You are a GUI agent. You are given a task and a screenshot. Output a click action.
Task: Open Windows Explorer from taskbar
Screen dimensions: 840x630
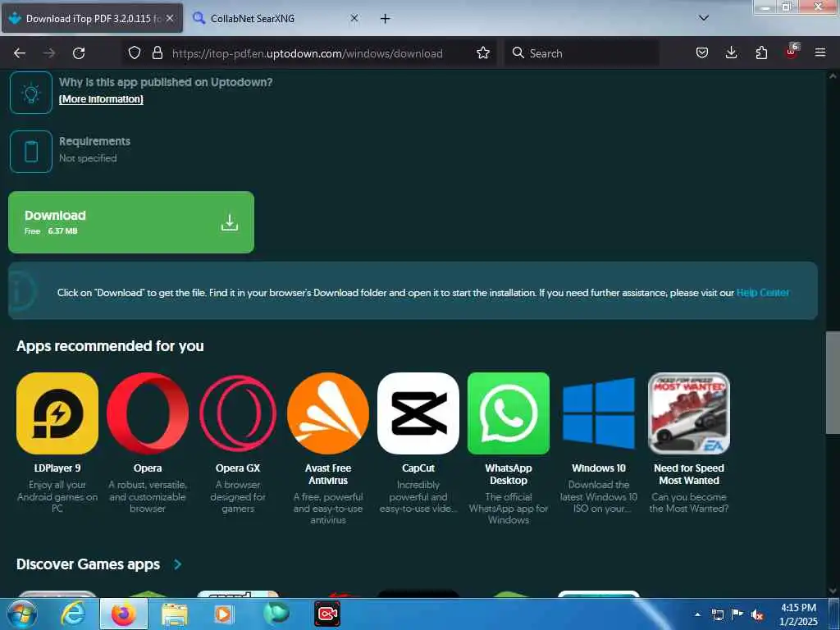coord(175,614)
